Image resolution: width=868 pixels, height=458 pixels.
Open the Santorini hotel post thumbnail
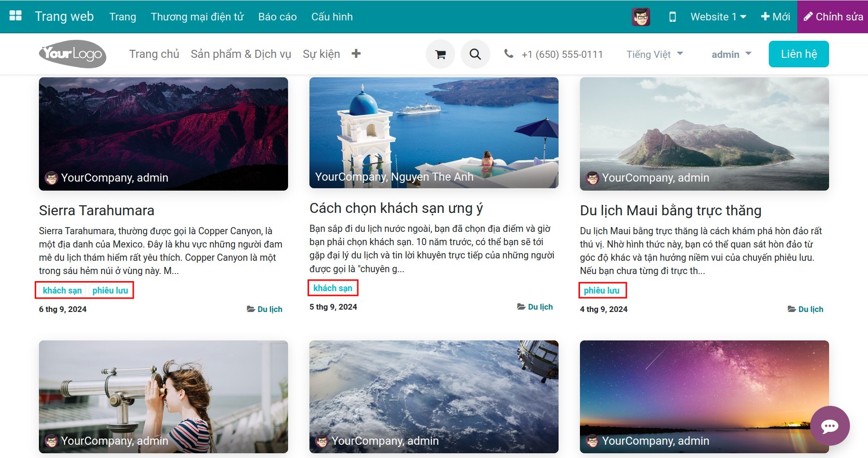434,133
